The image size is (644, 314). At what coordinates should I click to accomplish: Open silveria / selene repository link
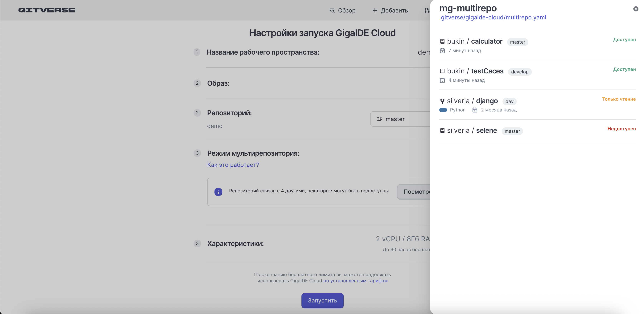click(x=472, y=130)
